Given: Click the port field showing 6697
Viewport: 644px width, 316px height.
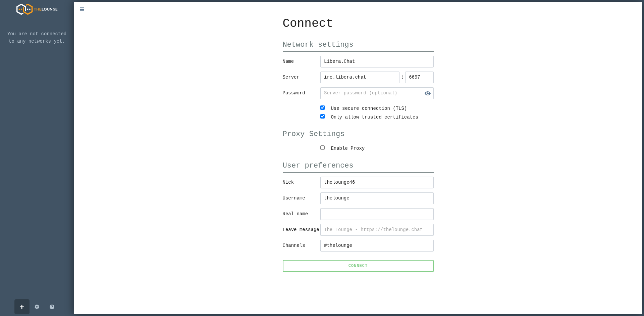Looking at the screenshot, I should [x=419, y=77].
